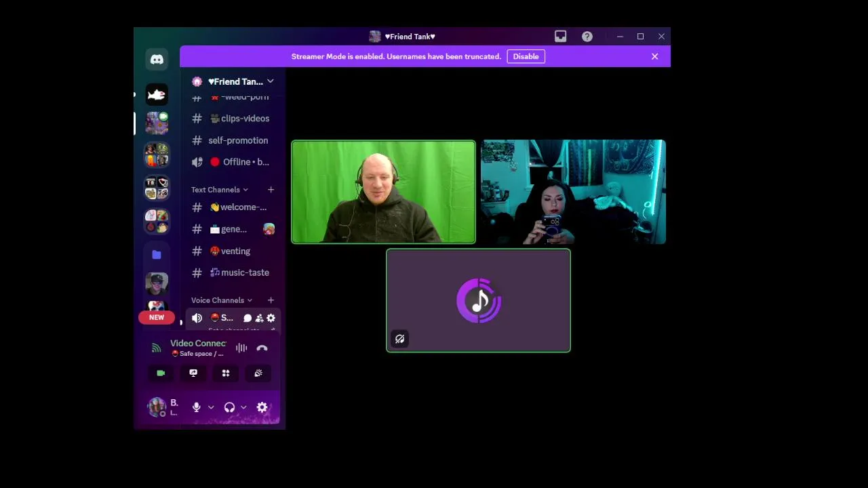Click the Video Connected status text
Viewport: 868px width, 488px height.
tap(198, 344)
